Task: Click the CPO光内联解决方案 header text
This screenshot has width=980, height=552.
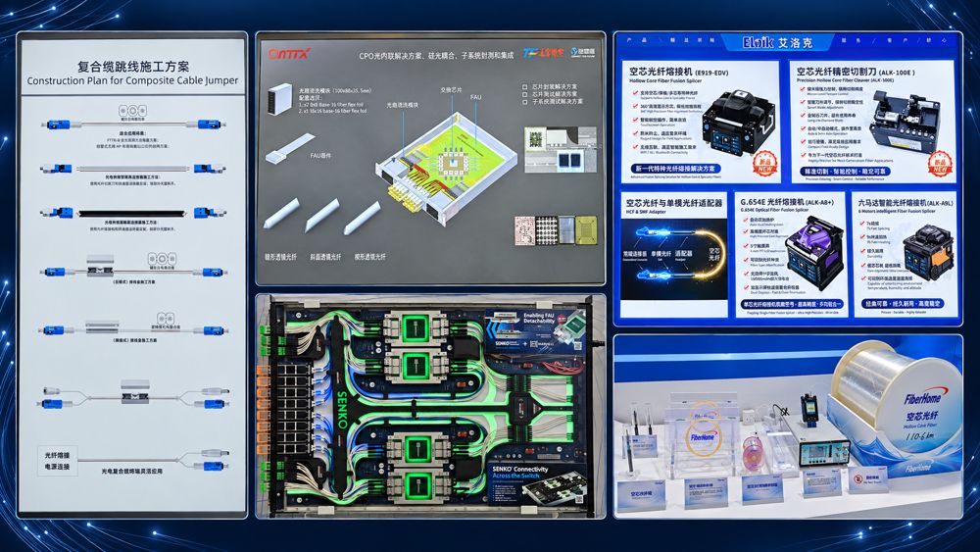Action: (x=436, y=55)
